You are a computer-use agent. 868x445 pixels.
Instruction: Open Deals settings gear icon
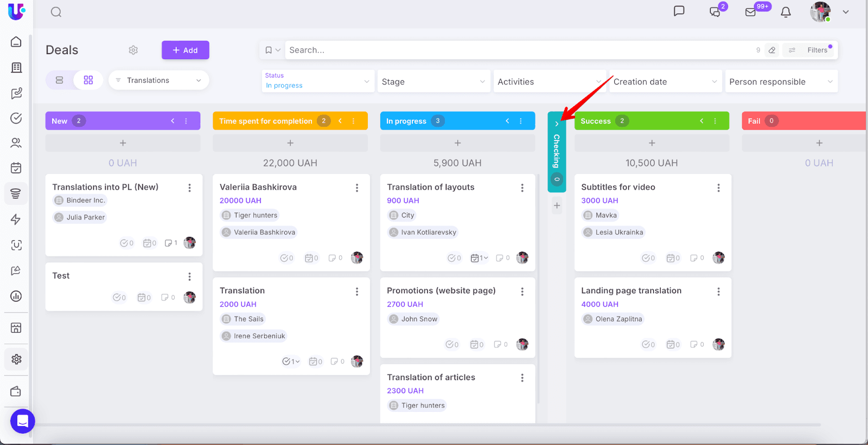point(133,50)
